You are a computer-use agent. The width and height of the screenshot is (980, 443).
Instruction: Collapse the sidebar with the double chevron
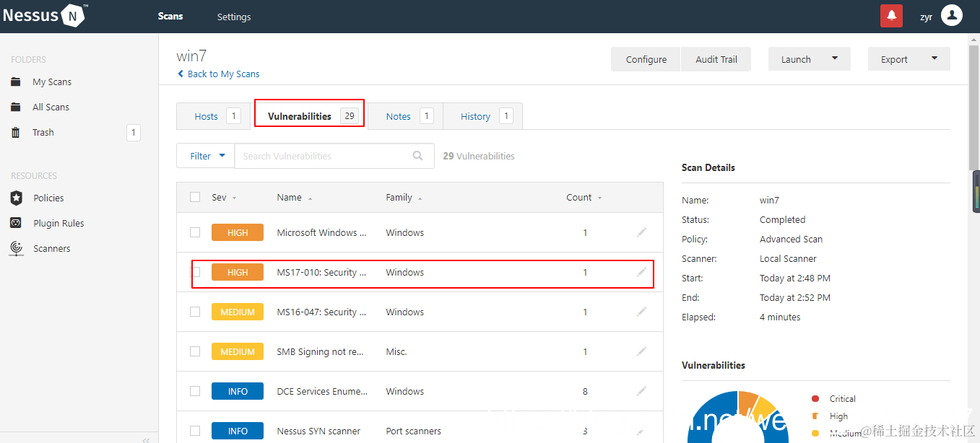[145, 439]
